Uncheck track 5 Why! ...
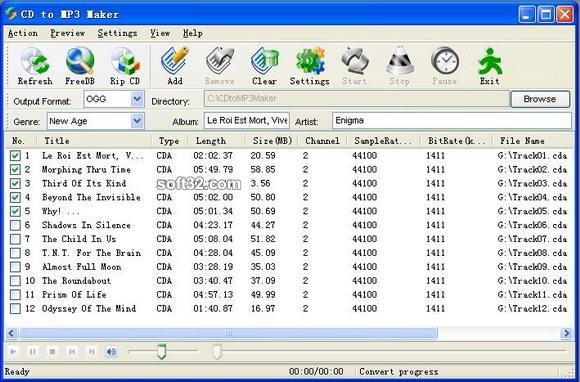This screenshot has height=382, width=580. 15,212
